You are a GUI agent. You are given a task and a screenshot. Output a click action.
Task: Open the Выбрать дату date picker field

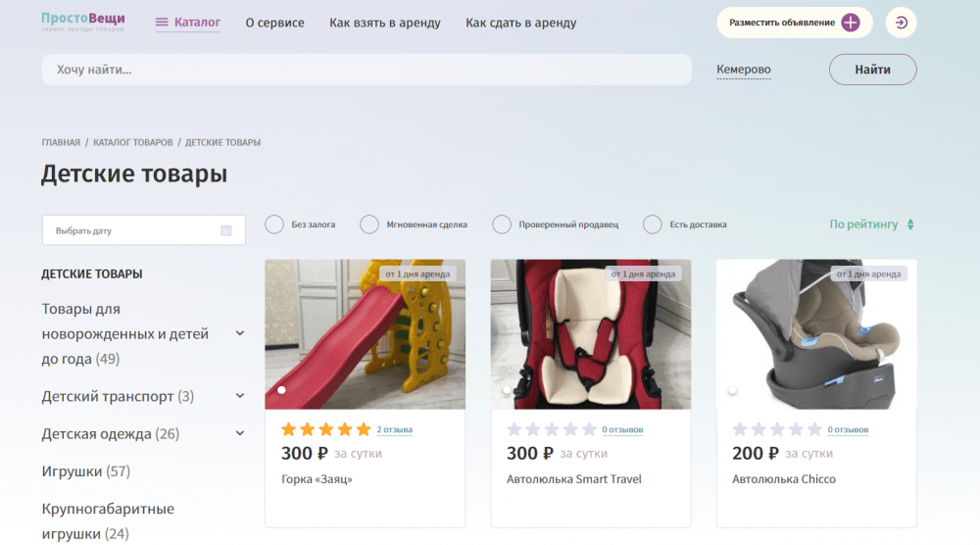point(144,230)
